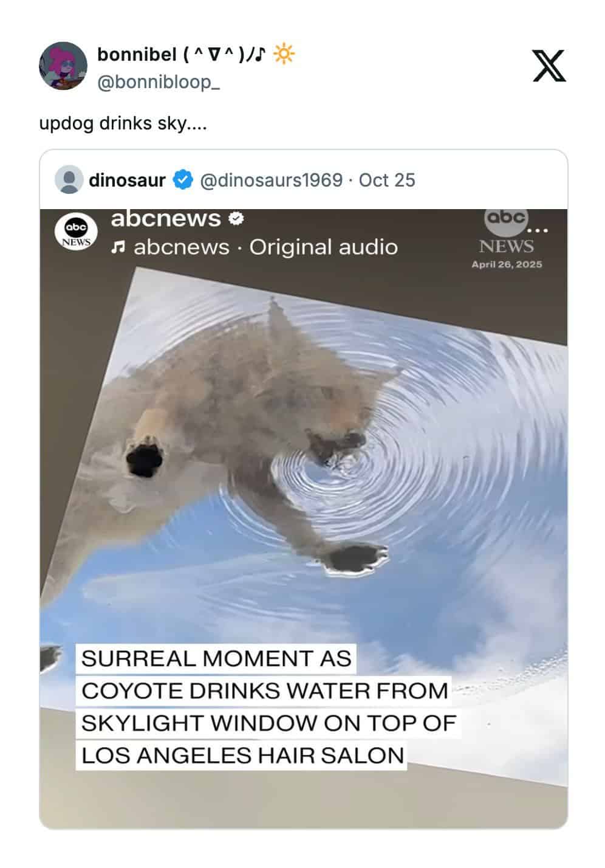Click the Oct 25 timestamp
Image resolution: width=605 pixels, height=868 pixels.
(x=387, y=180)
